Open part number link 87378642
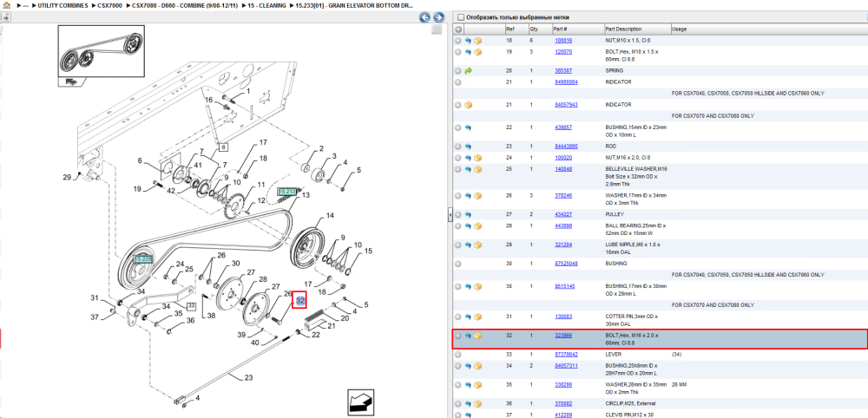Viewport: 868px width, 418px height. 566,355
